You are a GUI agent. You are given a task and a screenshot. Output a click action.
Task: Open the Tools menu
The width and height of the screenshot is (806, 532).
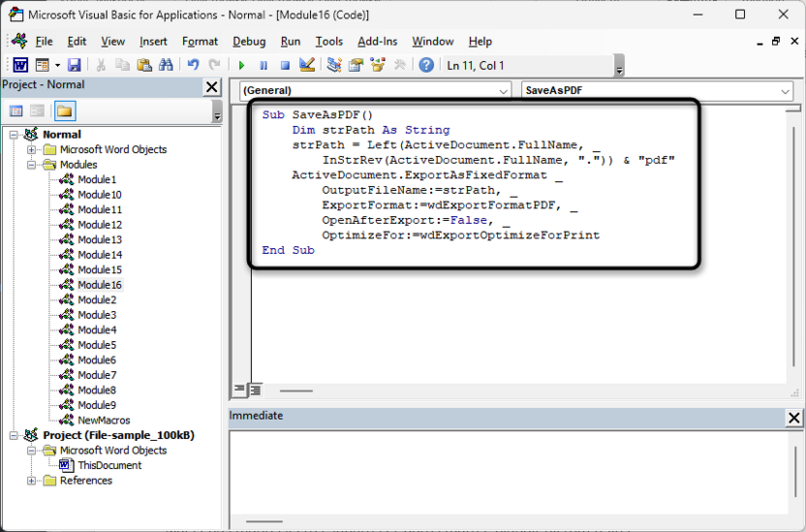tap(329, 42)
